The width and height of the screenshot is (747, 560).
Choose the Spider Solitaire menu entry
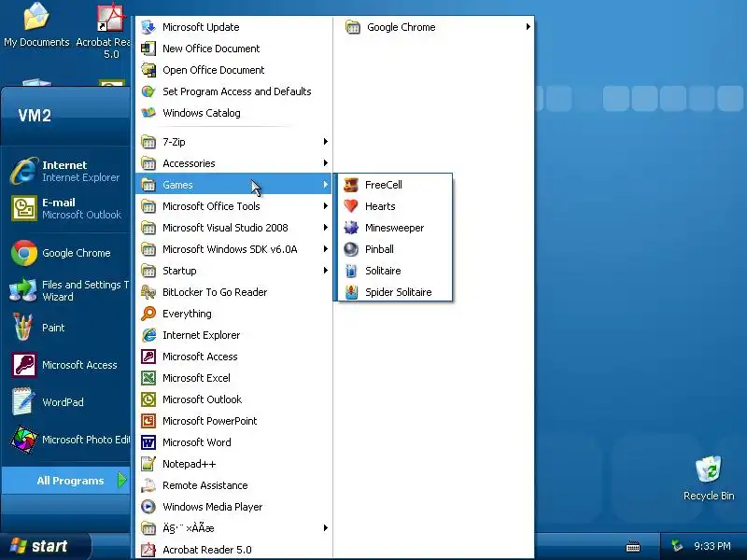(x=395, y=292)
